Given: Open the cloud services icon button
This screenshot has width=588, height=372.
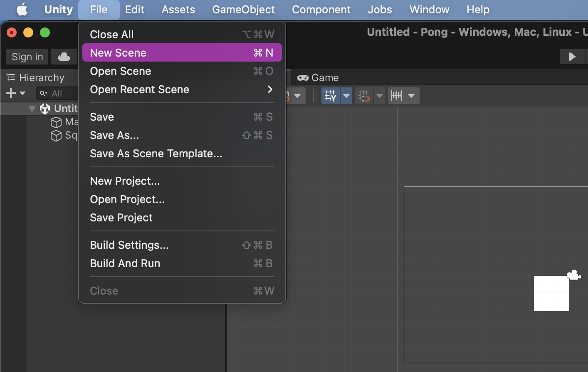Looking at the screenshot, I should [x=64, y=57].
